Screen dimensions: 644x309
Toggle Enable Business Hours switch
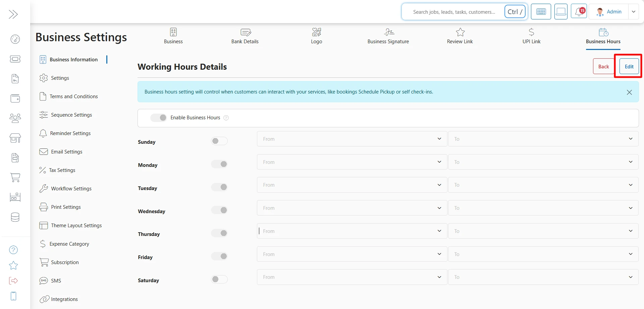pos(158,118)
